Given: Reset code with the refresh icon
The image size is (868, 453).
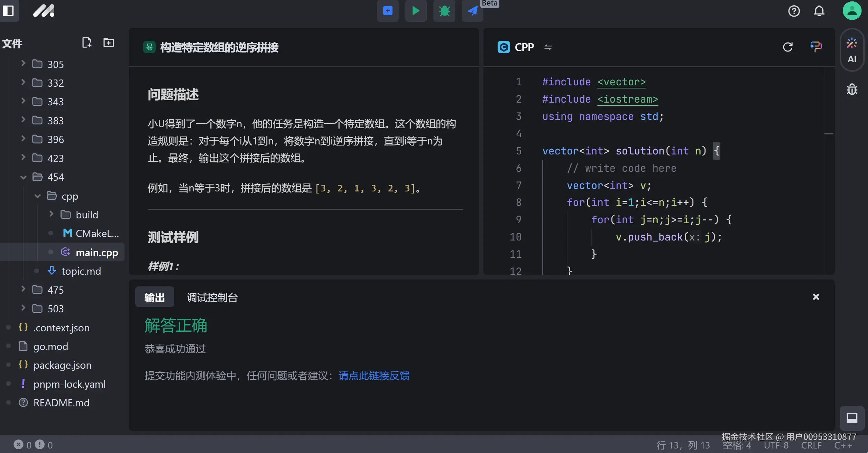Looking at the screenshot, I should click(x=788, y=47).
